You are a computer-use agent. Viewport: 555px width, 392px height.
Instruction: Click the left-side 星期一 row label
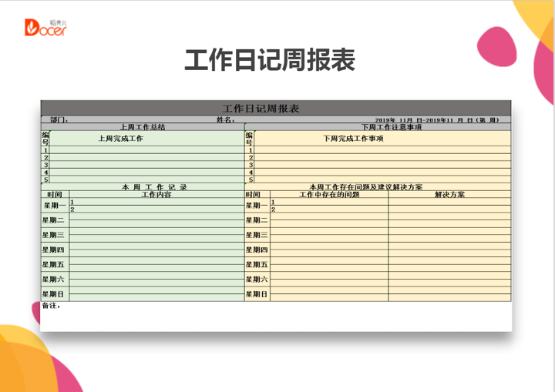(54, 206)
